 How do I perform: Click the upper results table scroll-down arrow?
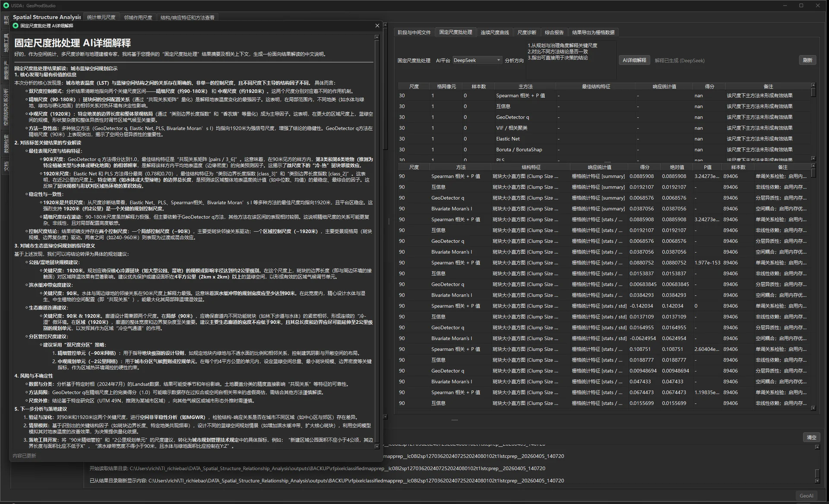813,158
